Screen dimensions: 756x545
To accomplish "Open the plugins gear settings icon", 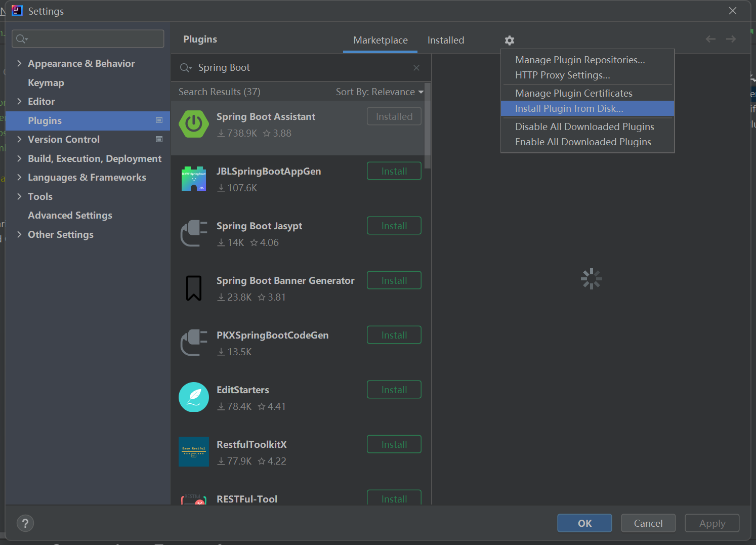I will click(510, 40).
